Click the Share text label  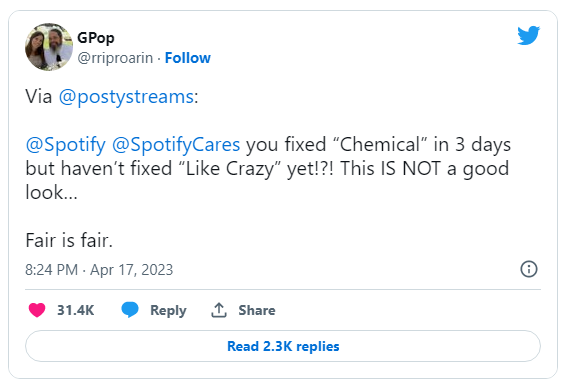(257, 310)
